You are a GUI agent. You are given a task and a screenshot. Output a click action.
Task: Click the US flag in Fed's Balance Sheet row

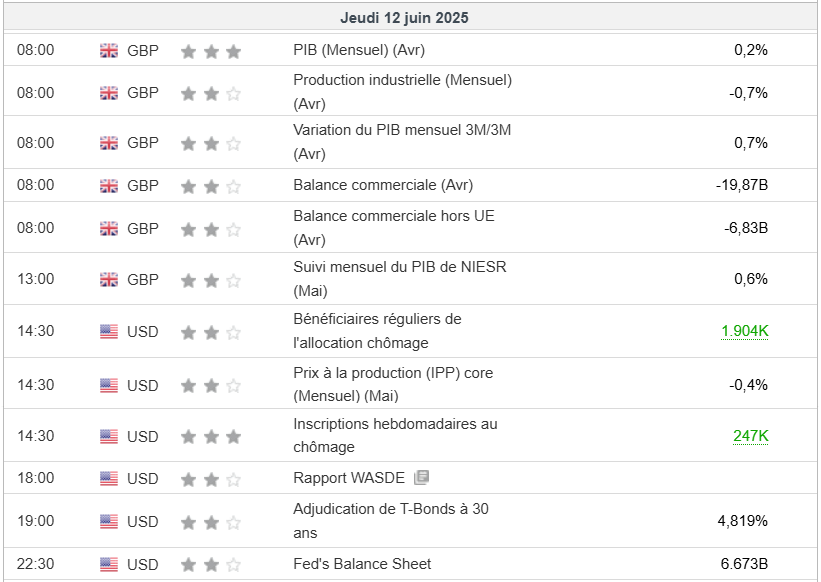click(x=109, y=564)
